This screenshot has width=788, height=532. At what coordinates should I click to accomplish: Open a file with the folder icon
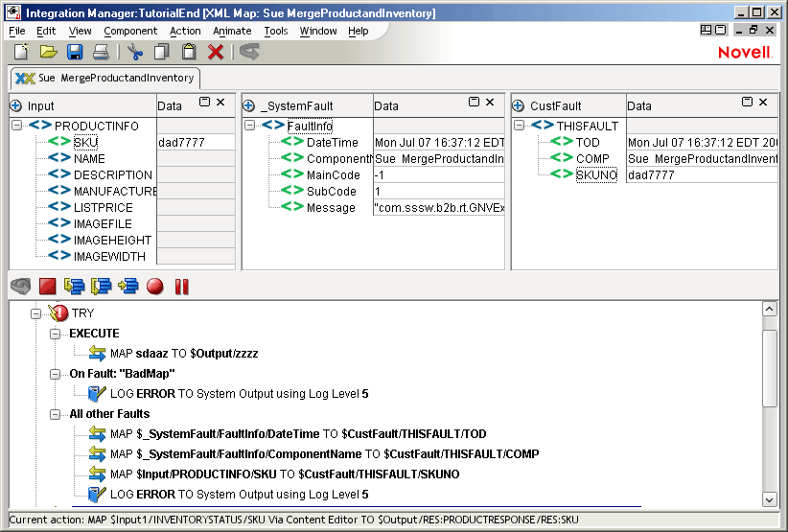coord(48,52)
